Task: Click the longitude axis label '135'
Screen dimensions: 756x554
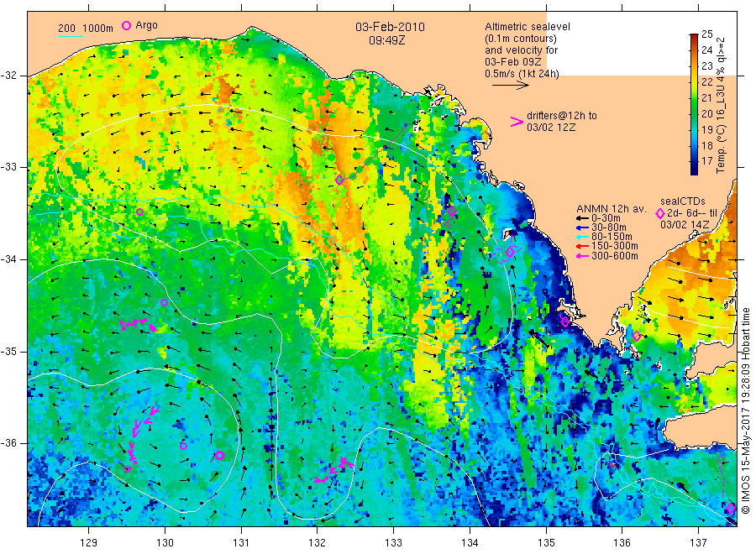Action: pyautogui.click(x=546, y=543)
